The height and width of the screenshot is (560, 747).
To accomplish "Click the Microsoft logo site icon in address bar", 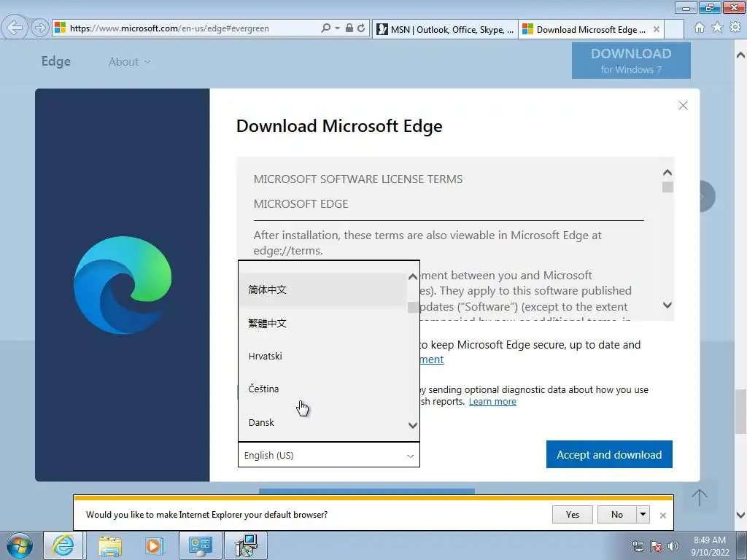I will 60,28.
